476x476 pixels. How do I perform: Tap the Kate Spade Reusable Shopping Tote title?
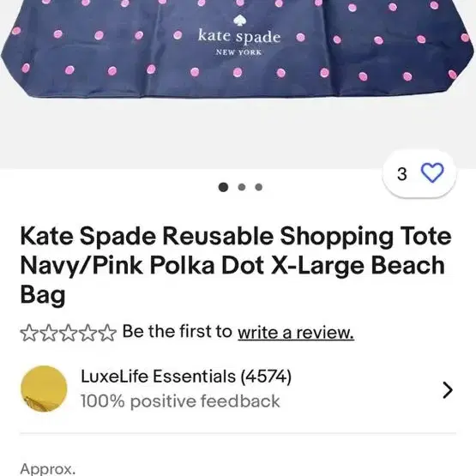(236, 265)
